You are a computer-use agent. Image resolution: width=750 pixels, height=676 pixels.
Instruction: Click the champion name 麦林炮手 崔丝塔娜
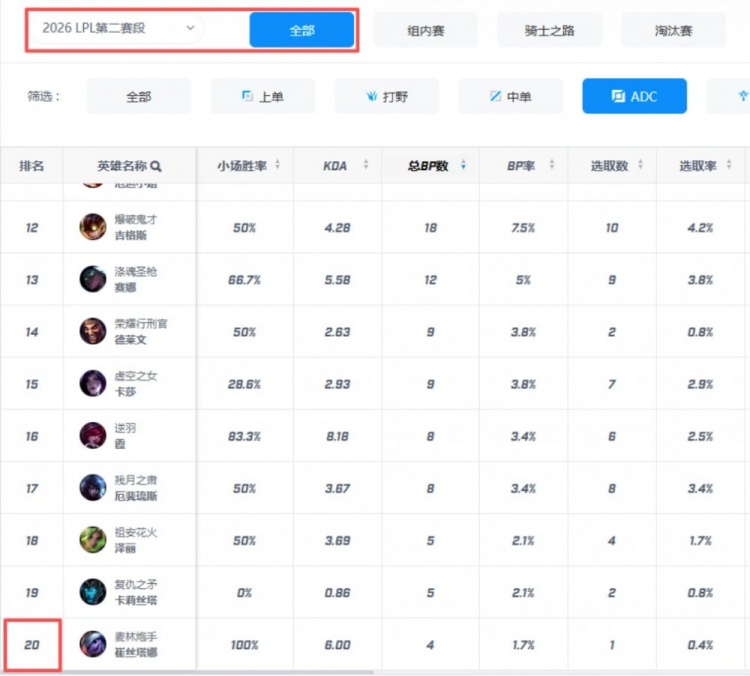point(135,644)
